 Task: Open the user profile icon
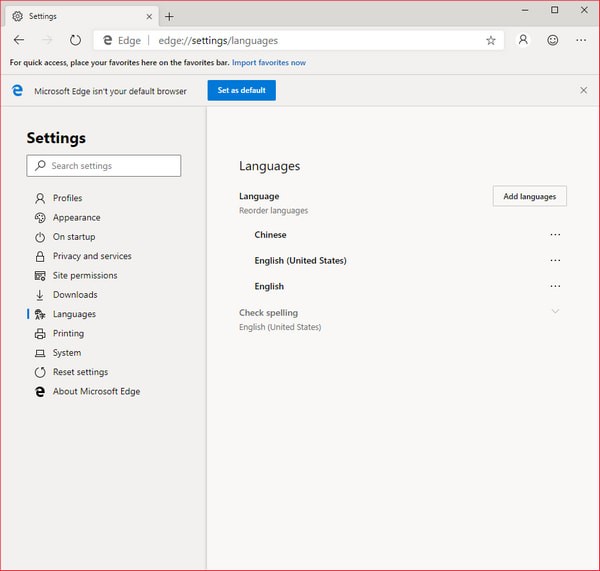pyautogui.click(x=523, y=41)
